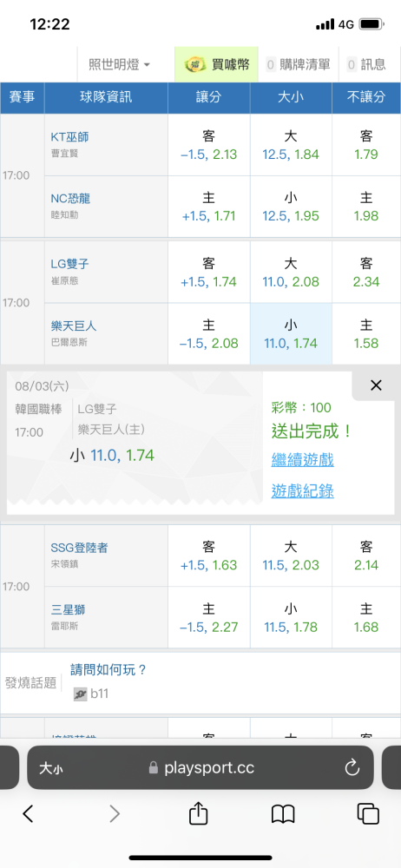
Task: Open the 請問如何玩？ hot topic
Action: coord(108,670)
